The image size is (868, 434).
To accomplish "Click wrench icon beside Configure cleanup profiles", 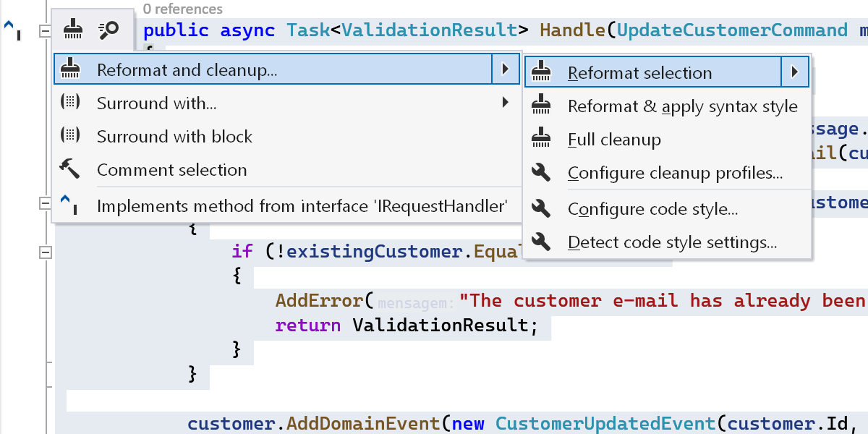I will tap(541, 173).
